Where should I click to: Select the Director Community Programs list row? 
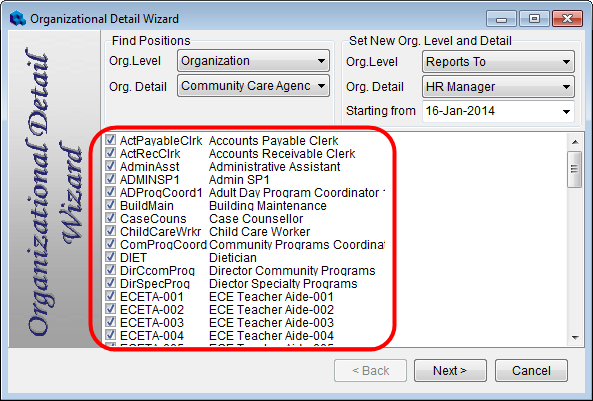[248, 271]
